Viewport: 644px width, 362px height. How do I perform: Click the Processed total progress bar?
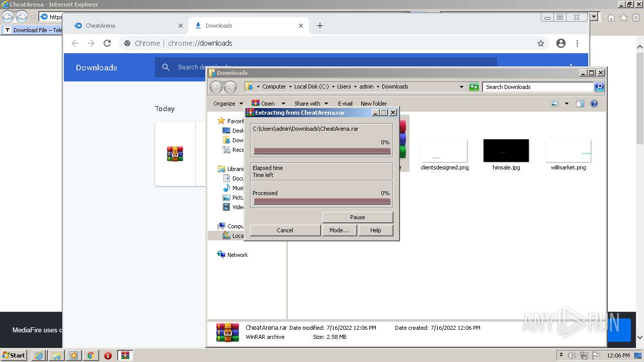(x=322, y=201)
